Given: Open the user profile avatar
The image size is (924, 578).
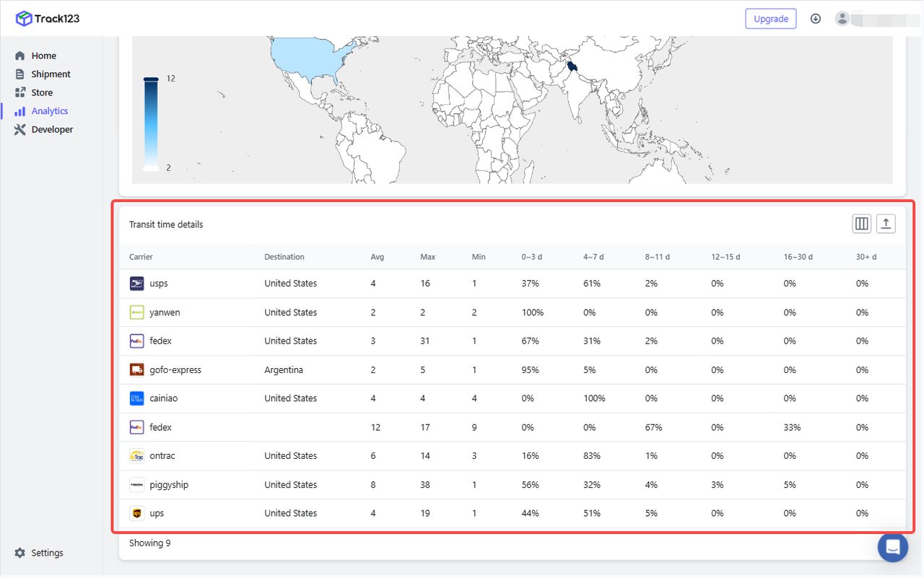Looking at the screenshot, I should click(x=842, y=19).
